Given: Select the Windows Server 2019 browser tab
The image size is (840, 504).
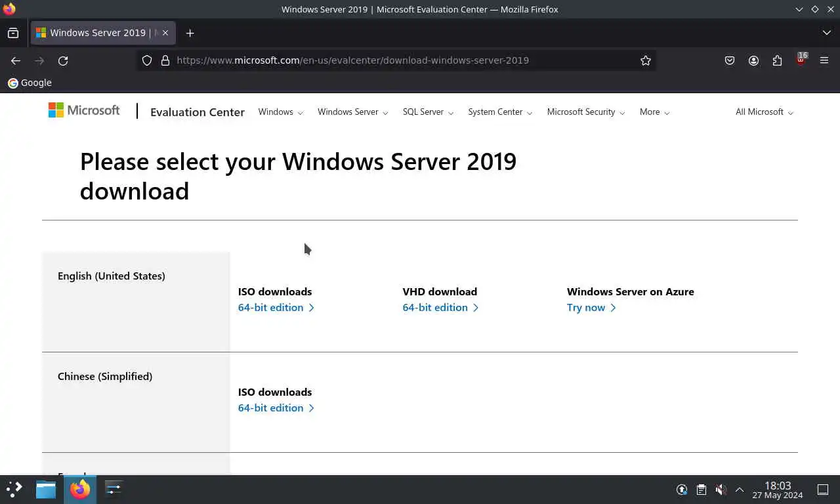Looking at the screenshot, I should tap(102, 33).
